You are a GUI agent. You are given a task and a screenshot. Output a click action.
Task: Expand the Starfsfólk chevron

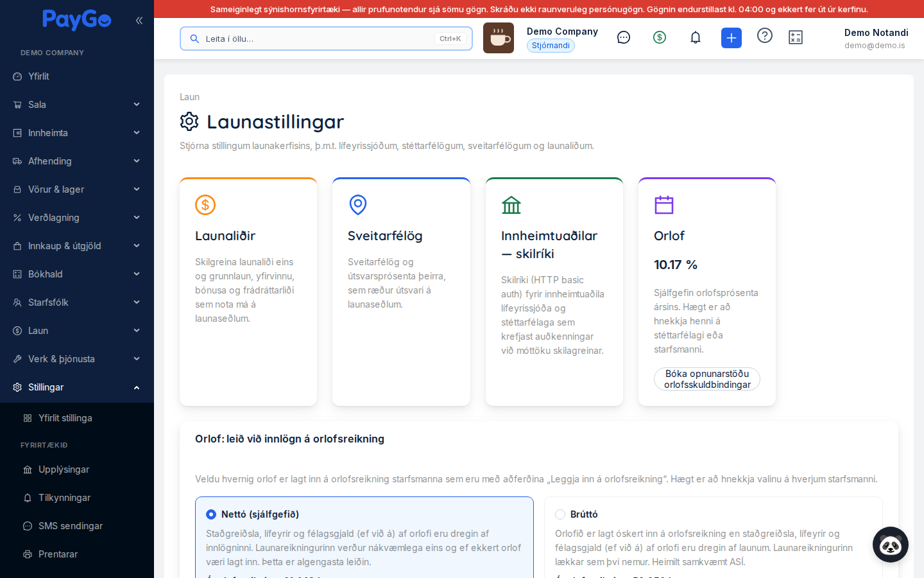(x=137, y=302)
